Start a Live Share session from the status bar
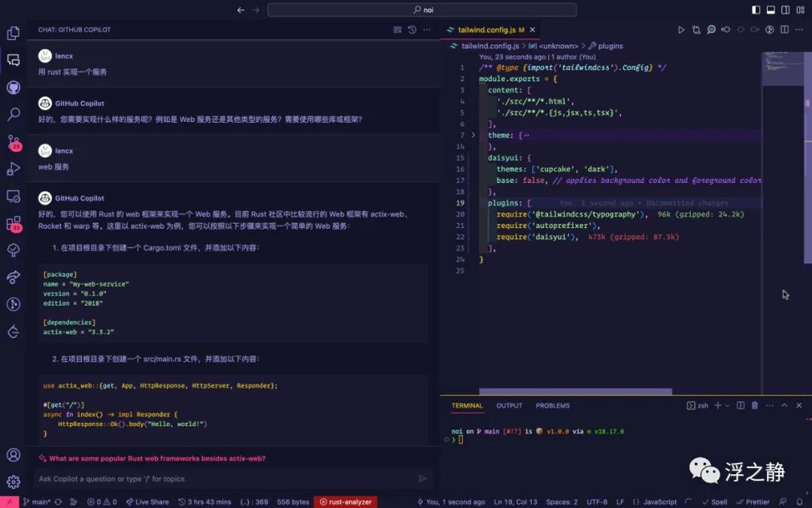812x508 pixels. point(147,502)
